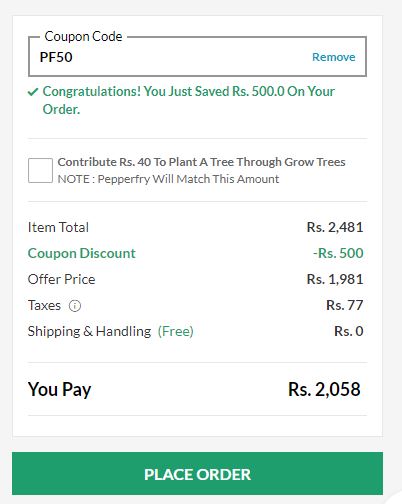Image resolution: width=402 pixels, height=504 pixels.
Task: Click the Shipping & Handling label
Action: [89, 331]
